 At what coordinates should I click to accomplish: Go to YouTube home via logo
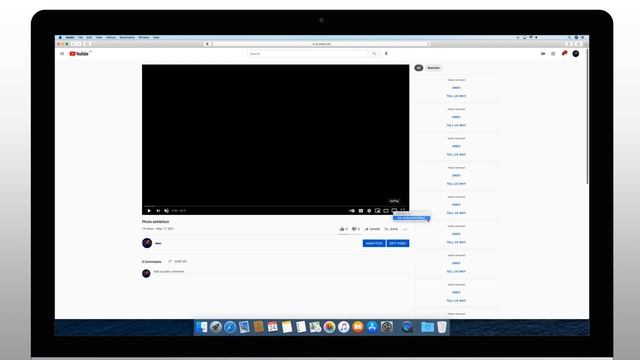pos(80,53)
